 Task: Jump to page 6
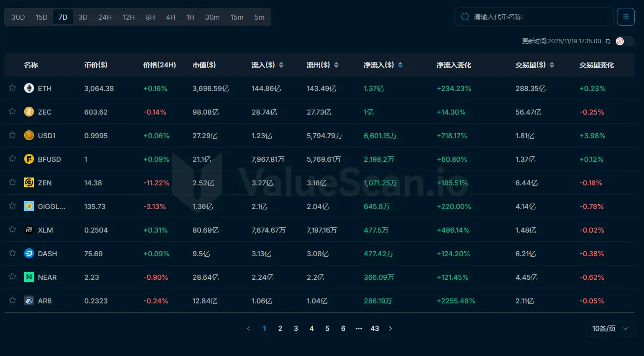pyautogui.click(x=343, y=328)
